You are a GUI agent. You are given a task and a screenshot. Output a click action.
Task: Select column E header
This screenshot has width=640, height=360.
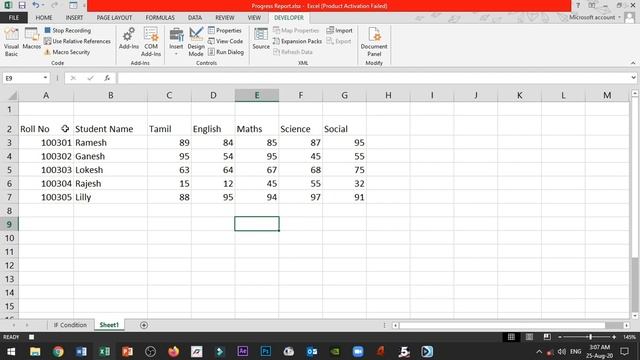pyautogui.click(x=257, y=95)
